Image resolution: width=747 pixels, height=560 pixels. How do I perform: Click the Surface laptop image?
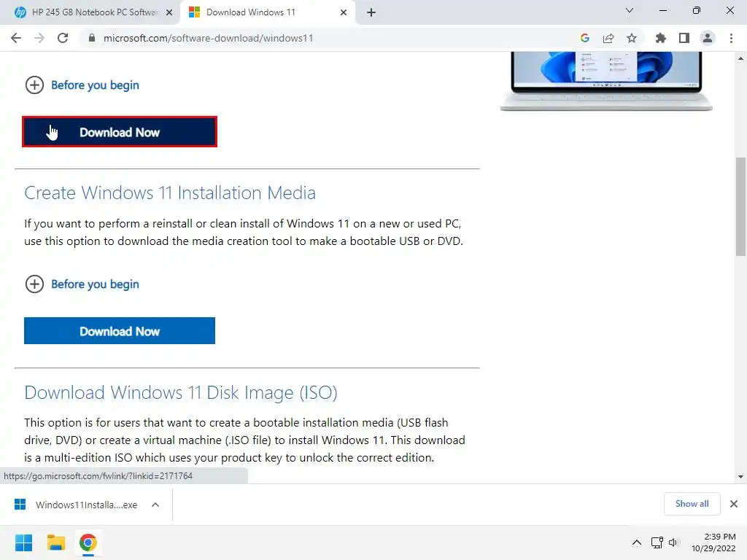coord(606,81)
